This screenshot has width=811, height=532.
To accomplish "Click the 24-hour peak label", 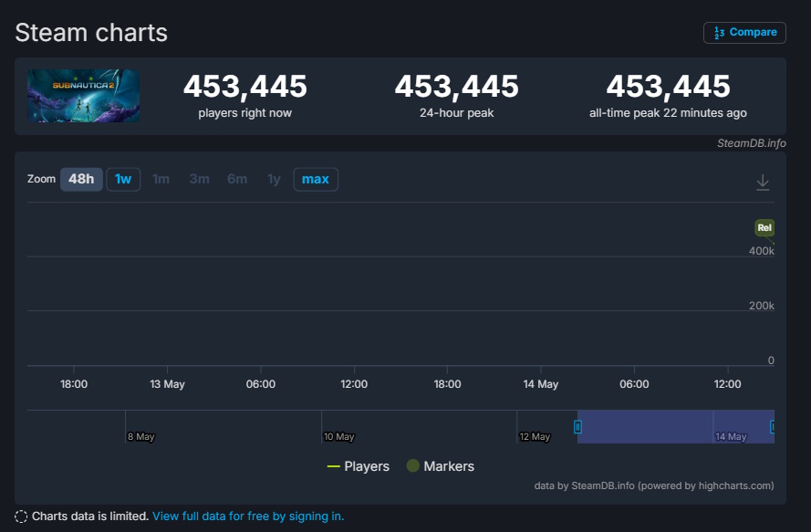I will (456, 113).
